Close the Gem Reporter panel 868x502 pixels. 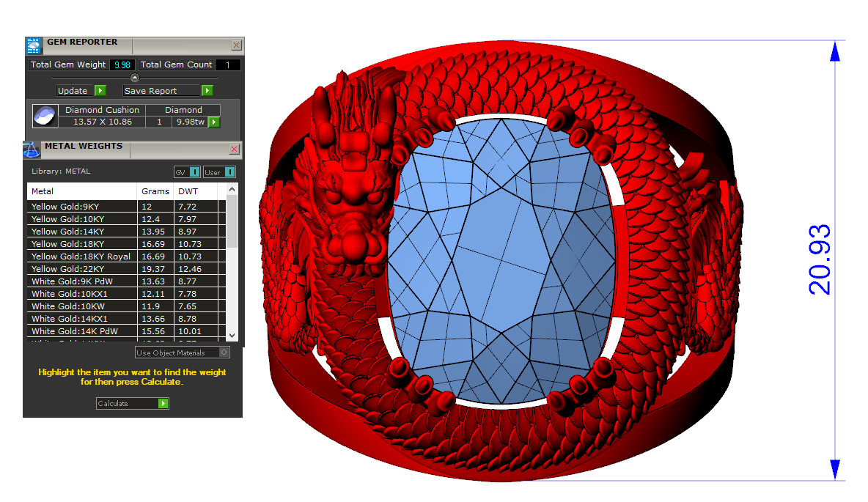[236, 45]
